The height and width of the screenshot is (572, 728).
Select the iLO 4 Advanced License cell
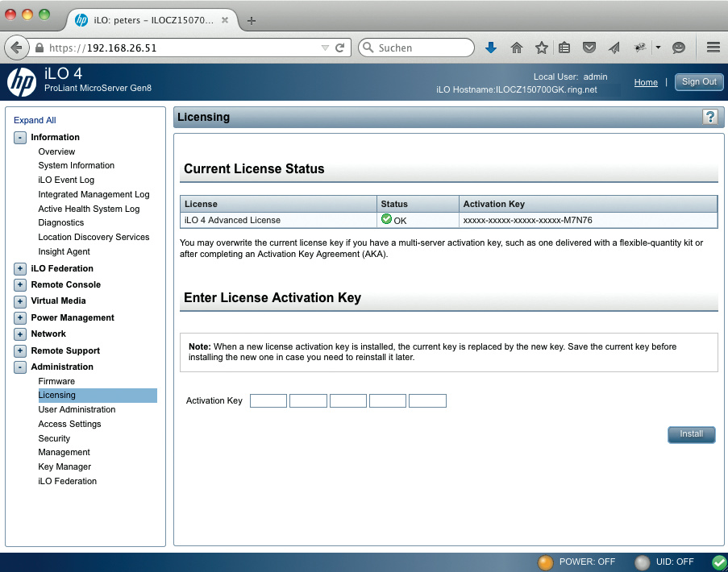(278, 221)
